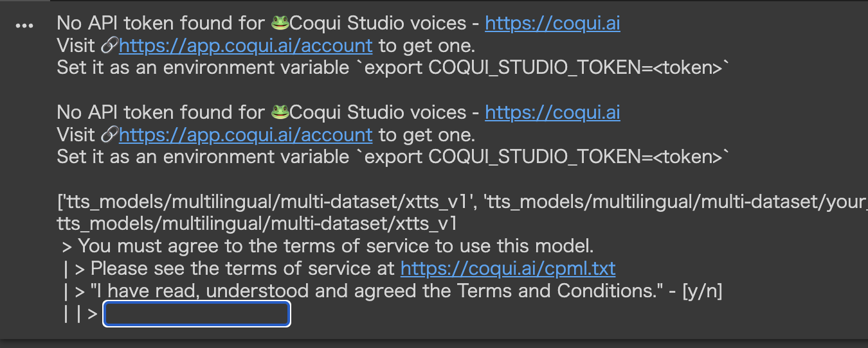Viewport: 868px width, 348px height.
Task: Click the "You must agree to the terms" line
Action: point(328,246)
